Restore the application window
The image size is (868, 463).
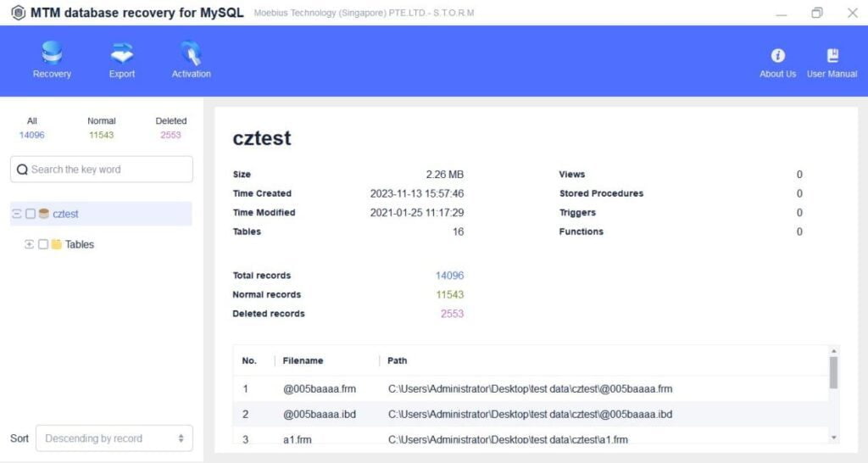[x=816, y=13]
